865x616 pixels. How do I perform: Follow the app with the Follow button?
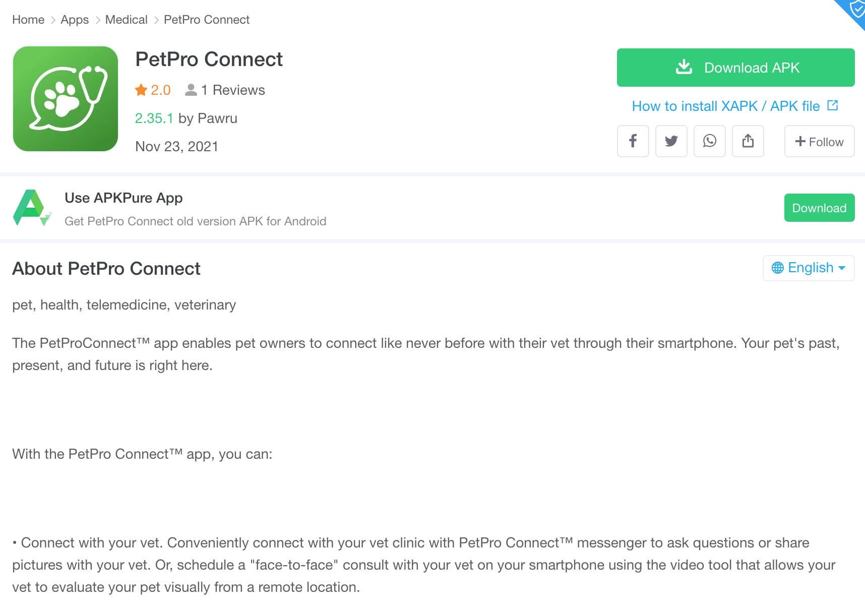[x=819, y=142]
